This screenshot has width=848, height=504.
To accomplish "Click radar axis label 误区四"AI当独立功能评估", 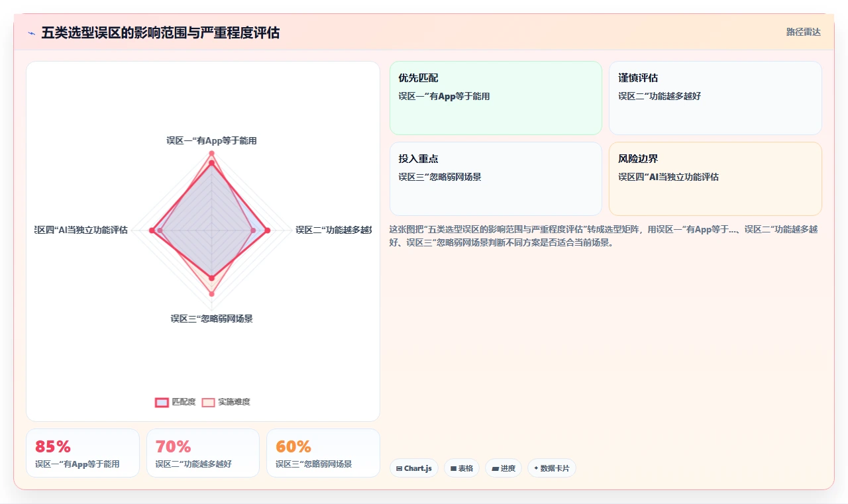I will coord(81,230).
